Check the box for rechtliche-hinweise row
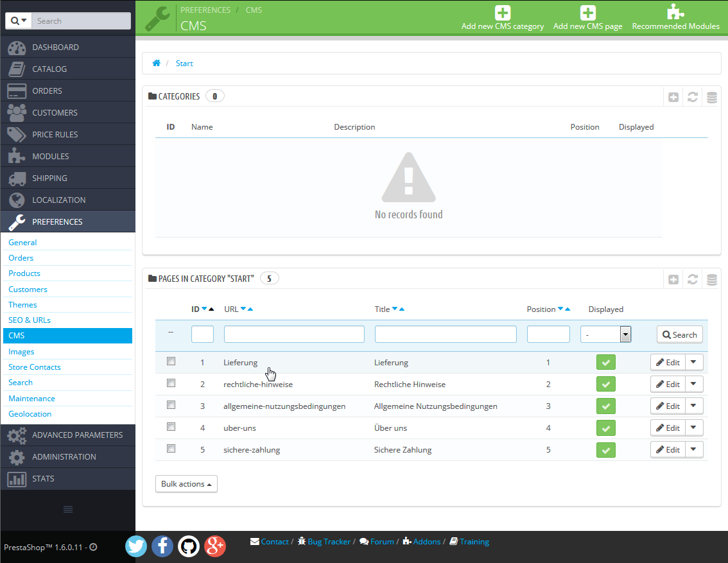The height and width of the screenshot is (563, 728). (171, 383)
